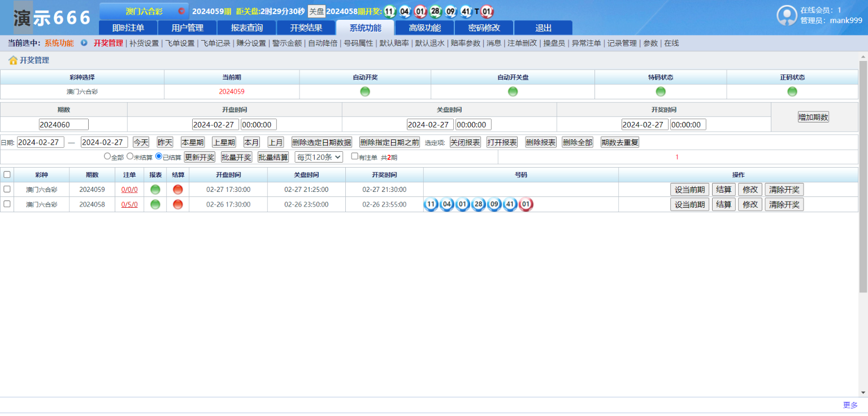
Task: Check the select-all checkbox in table header
Action: (7, 174)
